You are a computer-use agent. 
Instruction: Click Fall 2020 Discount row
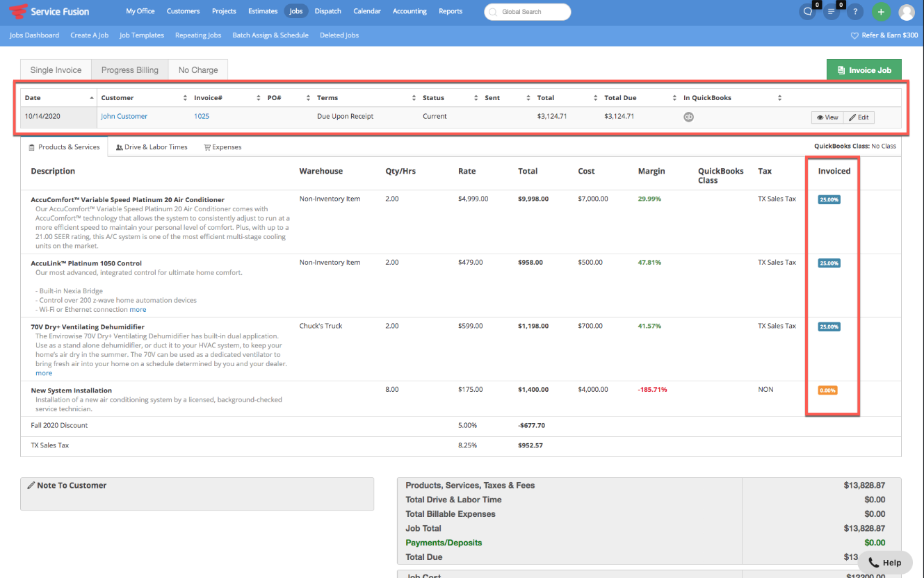click(x=460, y=426)
